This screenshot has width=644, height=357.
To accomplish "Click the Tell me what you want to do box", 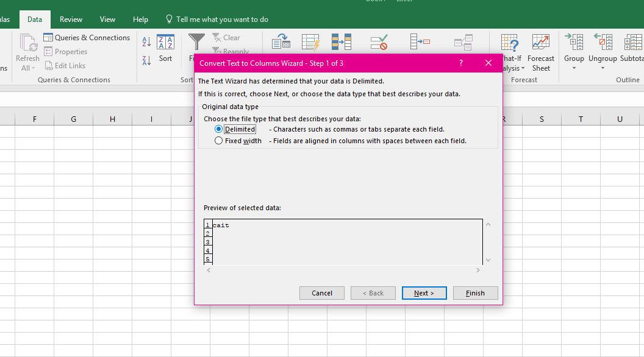I will click(x=217, y=19).
